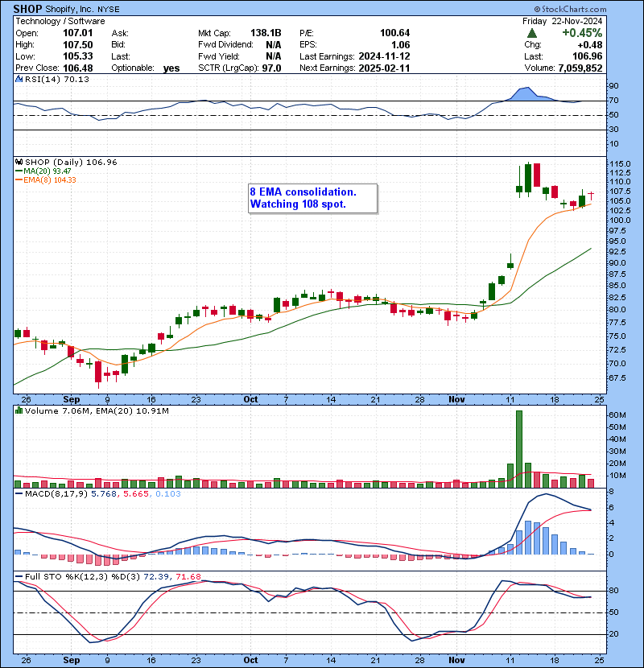Click the Next Earnings date 2025-02-11

tap(384, 68)
